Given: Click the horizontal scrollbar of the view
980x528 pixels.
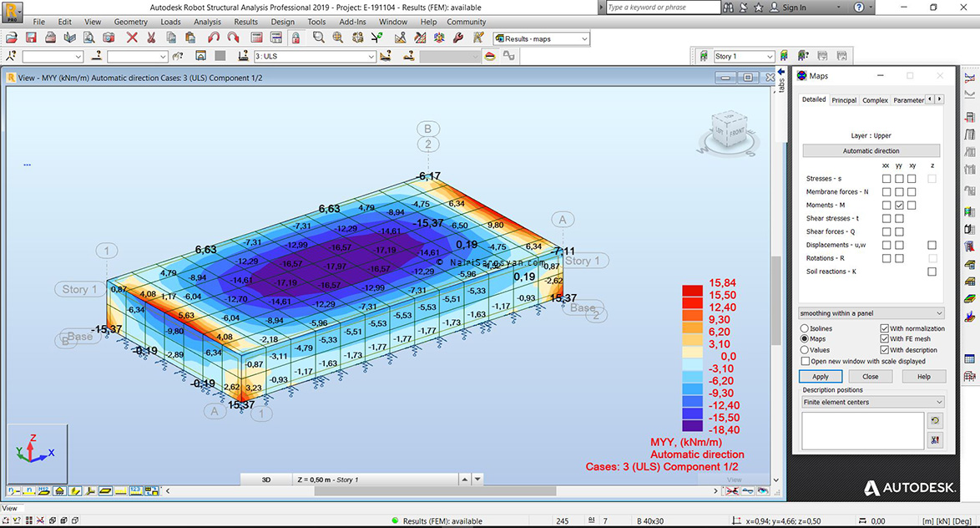Looking at the screenshot, I should (435, 491).
